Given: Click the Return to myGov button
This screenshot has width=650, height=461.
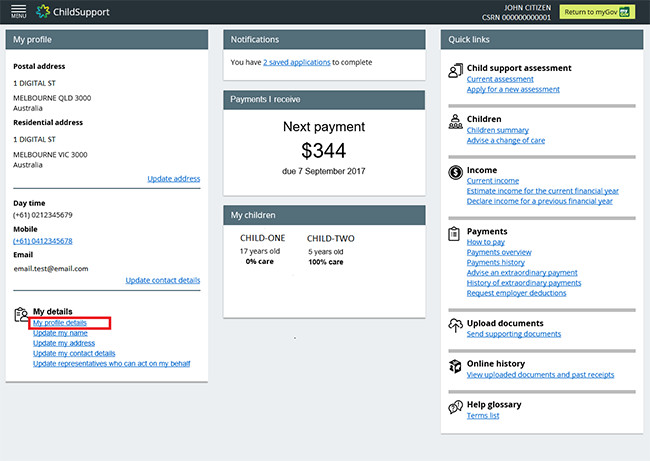Looking at the screenshot, I should (597, 12).
